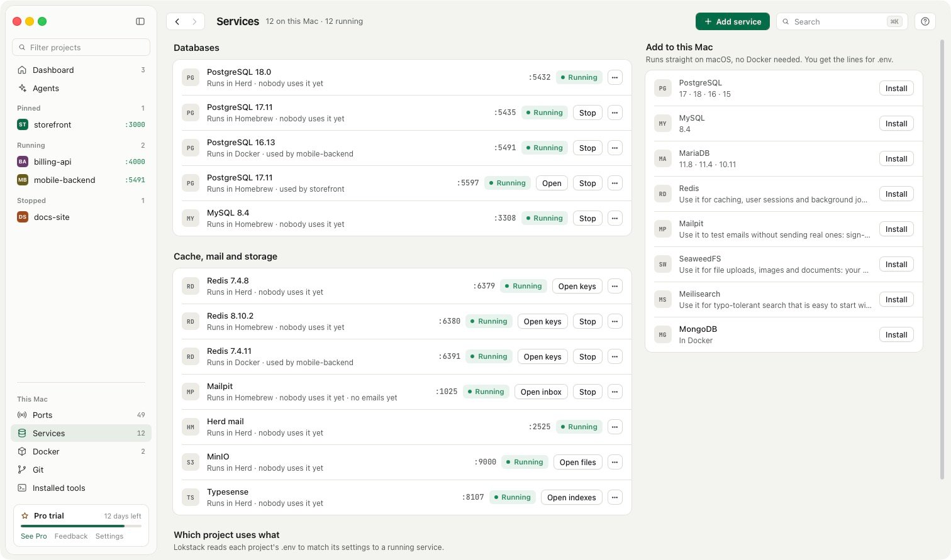Click the billing-api project icon
This screenshot has width=951, height=560.
point(23,162)
